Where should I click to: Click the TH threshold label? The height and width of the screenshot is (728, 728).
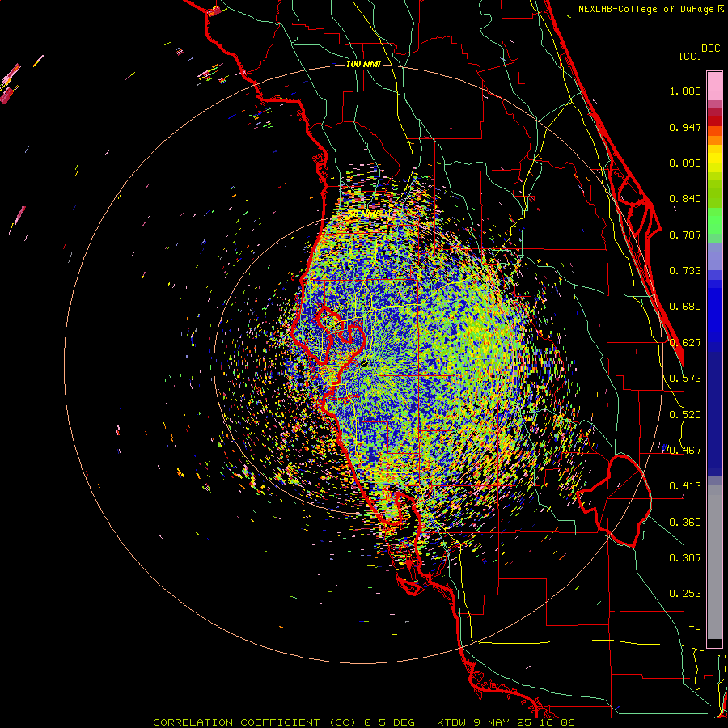(695, 630)
